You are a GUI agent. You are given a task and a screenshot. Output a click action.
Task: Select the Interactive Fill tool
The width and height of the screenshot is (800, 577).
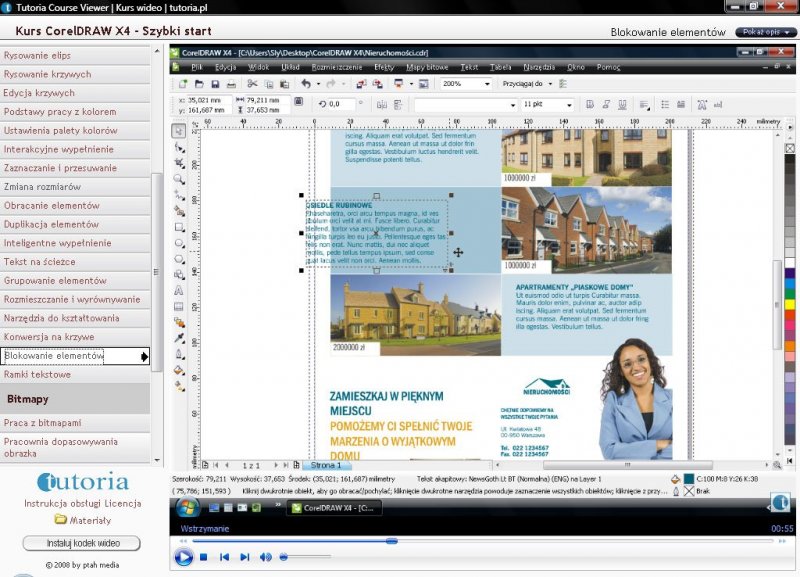pos(179,386)
